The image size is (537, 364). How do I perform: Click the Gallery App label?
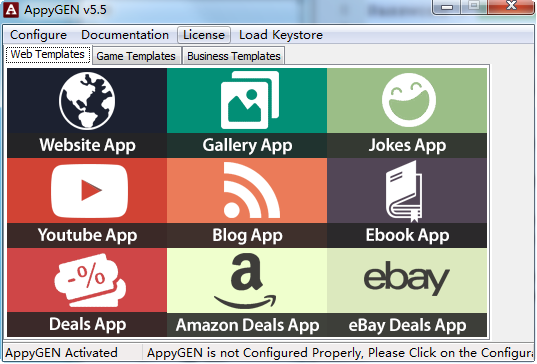coord(247,145)
